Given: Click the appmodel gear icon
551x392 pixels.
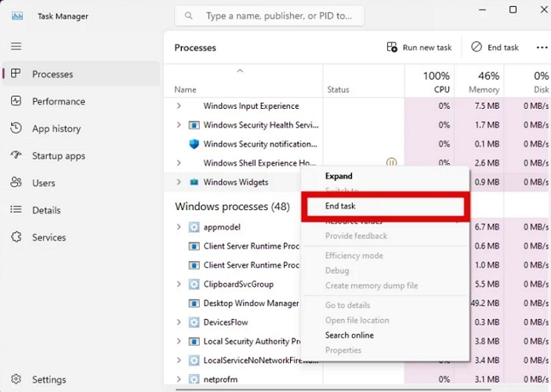Looking at the screenshot, I should click(194, 227).
